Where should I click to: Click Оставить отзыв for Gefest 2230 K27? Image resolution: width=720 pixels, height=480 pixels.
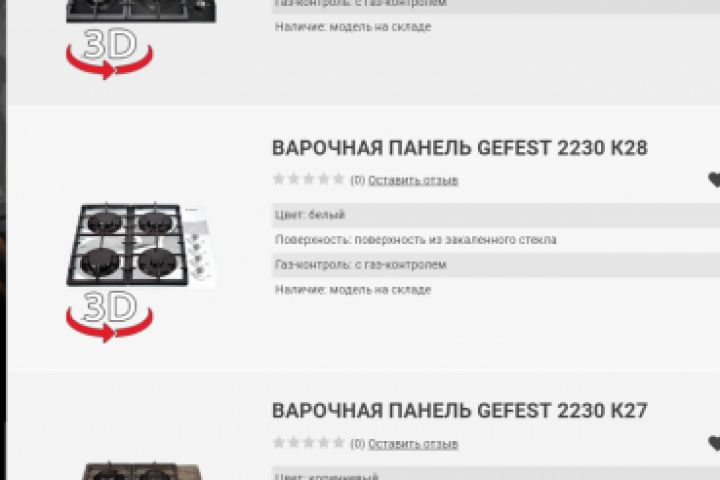pyautogui.click(x=413, y=444)
